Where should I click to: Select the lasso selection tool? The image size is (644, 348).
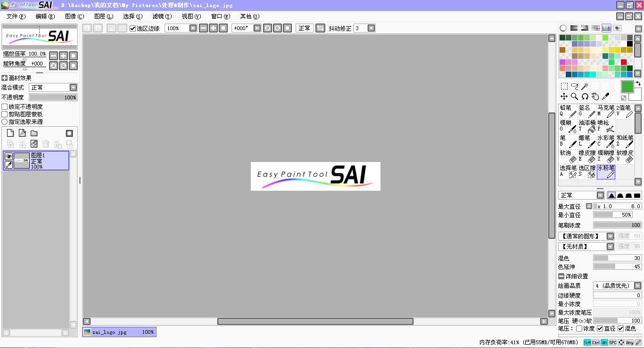tap(575, 86)
